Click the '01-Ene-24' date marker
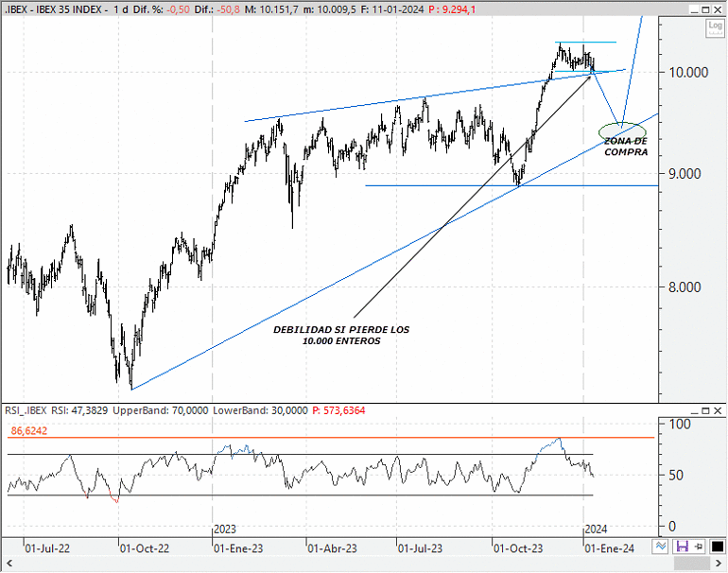The height and width of the screenshot is (573, 728). (610, 548)
